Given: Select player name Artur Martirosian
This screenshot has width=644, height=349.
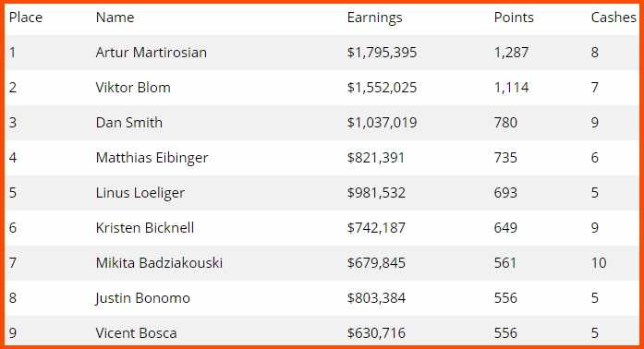Looking at the screenshot, I should [x=152, y=53].
